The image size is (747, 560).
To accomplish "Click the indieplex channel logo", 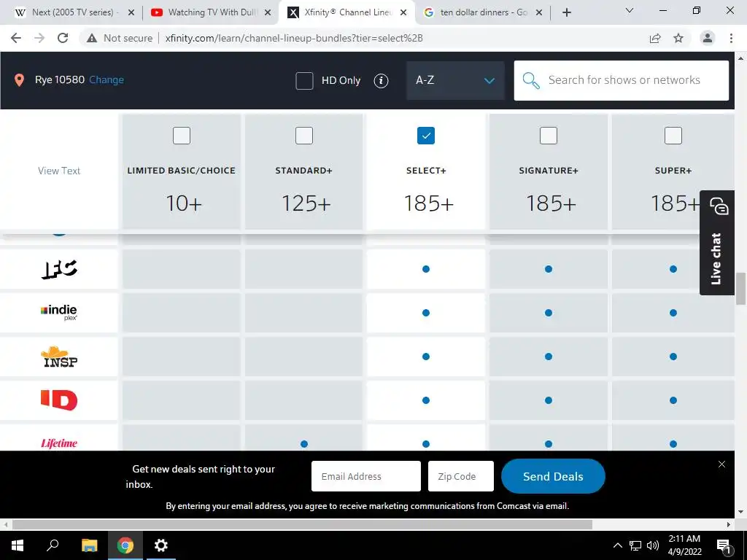I will [x=59, y=312].
